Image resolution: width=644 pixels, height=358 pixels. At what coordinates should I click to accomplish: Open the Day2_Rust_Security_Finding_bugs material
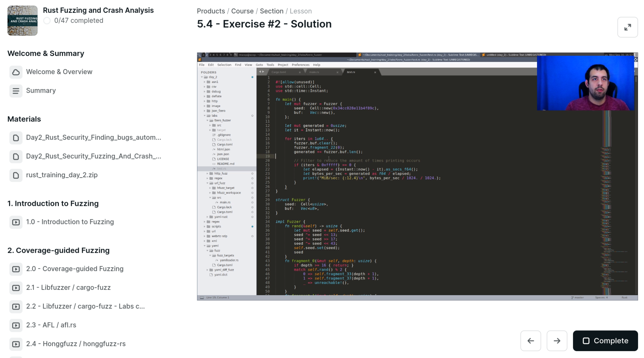coord(93,137)
